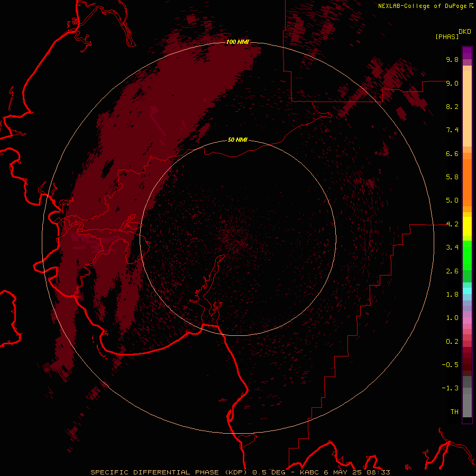This screenshot has height=476, width=476.
Task: Click the -0.5 value on the color scale
Action: click(450, 365)
